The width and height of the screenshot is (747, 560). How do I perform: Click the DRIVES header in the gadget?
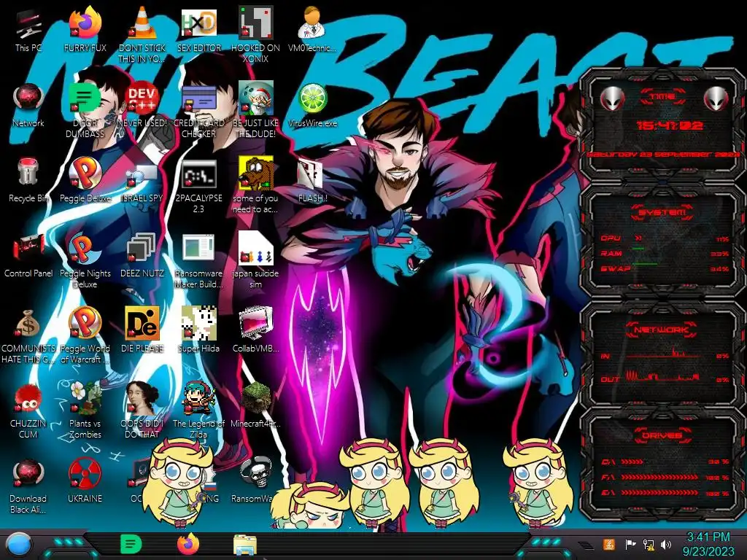click(662, 435)
